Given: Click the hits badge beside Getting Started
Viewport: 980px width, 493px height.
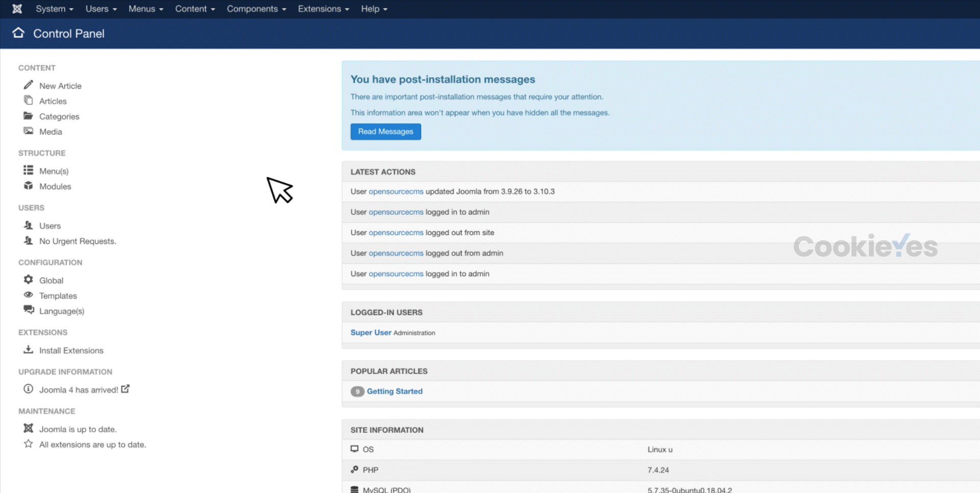Looking at the screenshot, I should (x=357, y=391).
